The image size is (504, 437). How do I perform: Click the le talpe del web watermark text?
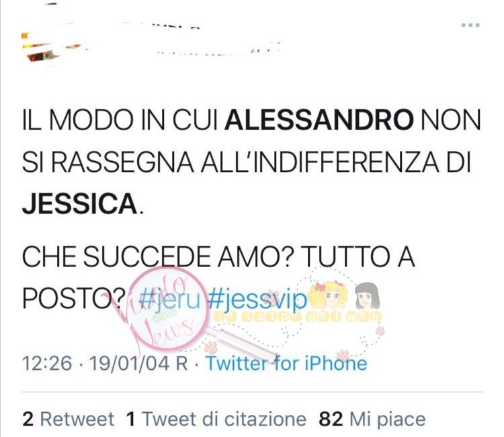(x=297, y=317)
